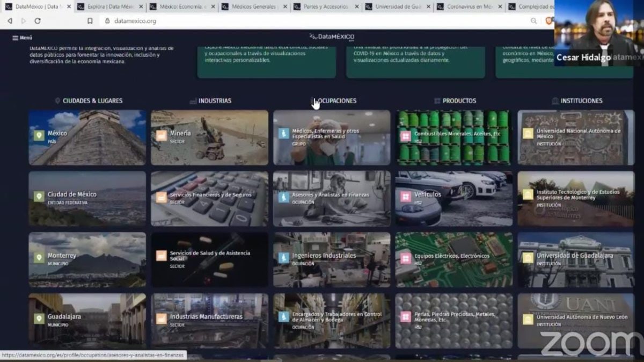Select the INDUSTRIAS category heading

pos(214,101)
